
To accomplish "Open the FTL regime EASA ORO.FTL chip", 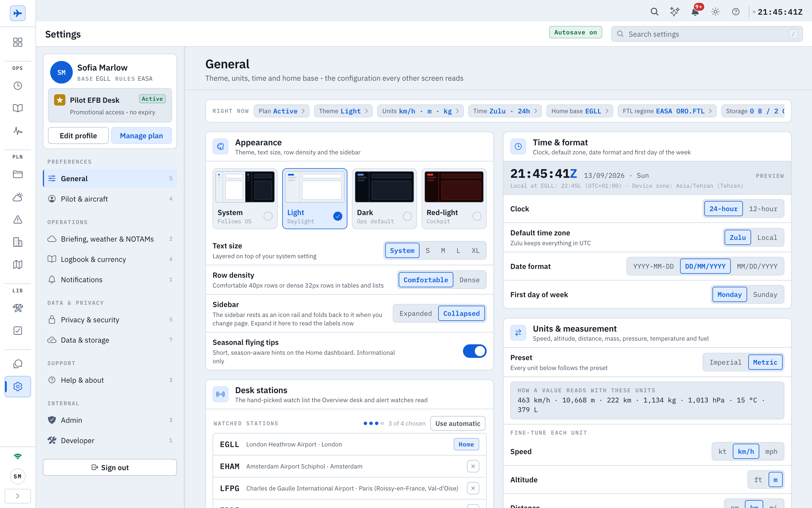I will tap(667, 111).
